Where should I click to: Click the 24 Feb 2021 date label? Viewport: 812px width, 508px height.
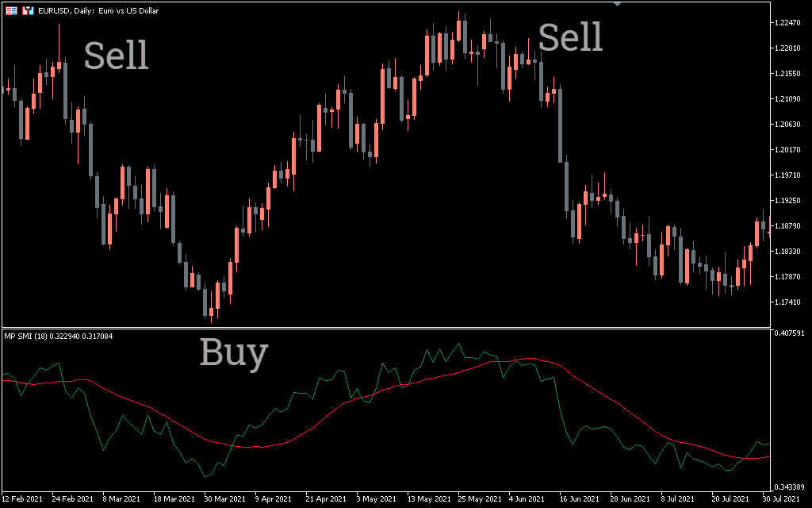72,499
